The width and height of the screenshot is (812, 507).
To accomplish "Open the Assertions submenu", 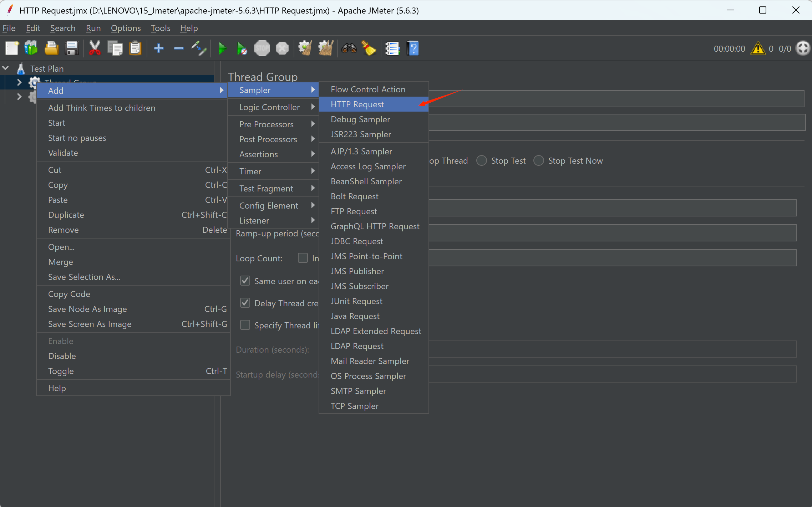I will pyautogui.click(x=273, y=154).
